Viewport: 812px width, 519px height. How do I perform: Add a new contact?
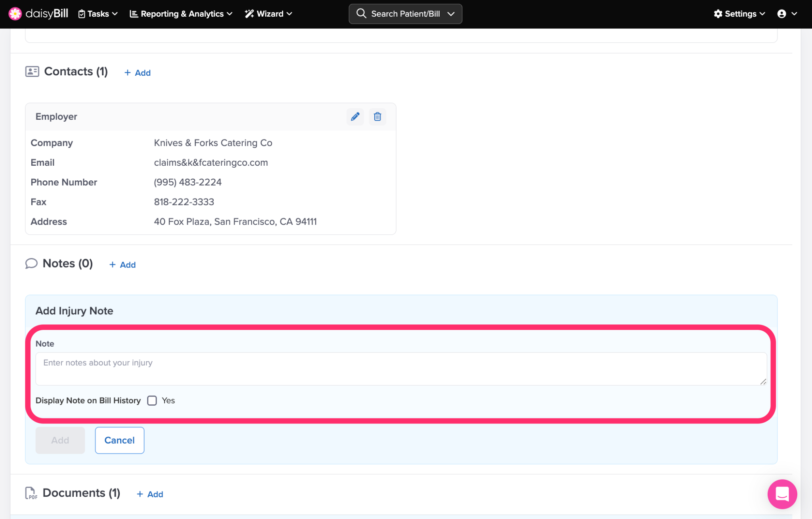point(138,73)
